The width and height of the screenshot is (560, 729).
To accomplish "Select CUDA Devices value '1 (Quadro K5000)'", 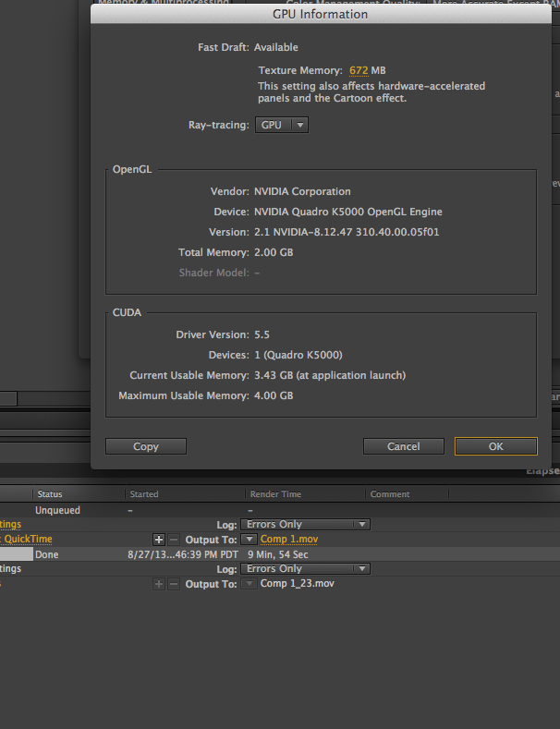I will (298, 355).
